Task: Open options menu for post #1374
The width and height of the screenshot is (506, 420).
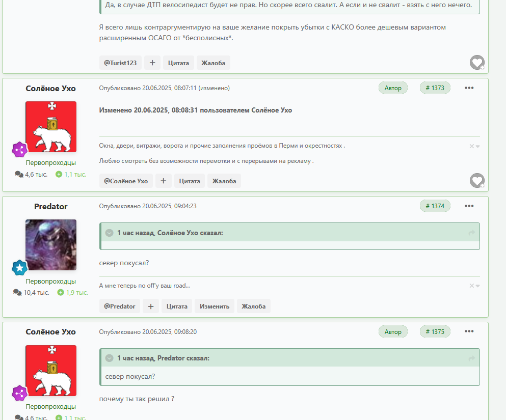Action: tap(469, 206)
